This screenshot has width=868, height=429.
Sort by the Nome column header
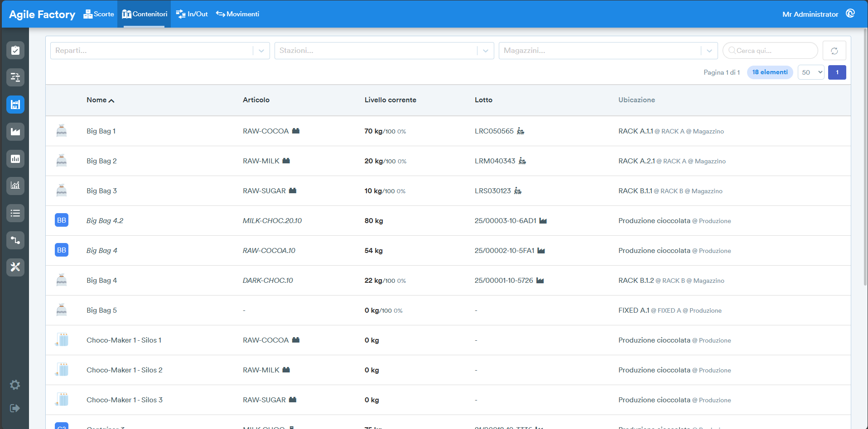point(100,100)
